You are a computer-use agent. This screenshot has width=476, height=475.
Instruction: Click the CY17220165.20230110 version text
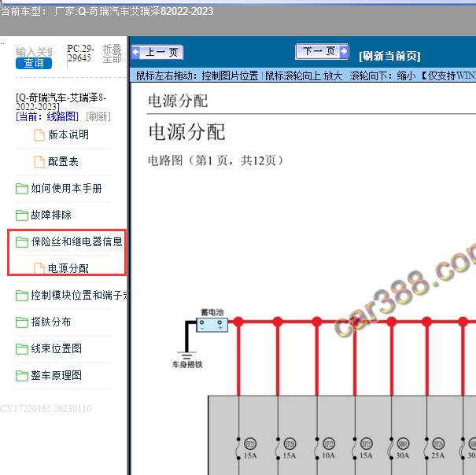click(46, 408)
